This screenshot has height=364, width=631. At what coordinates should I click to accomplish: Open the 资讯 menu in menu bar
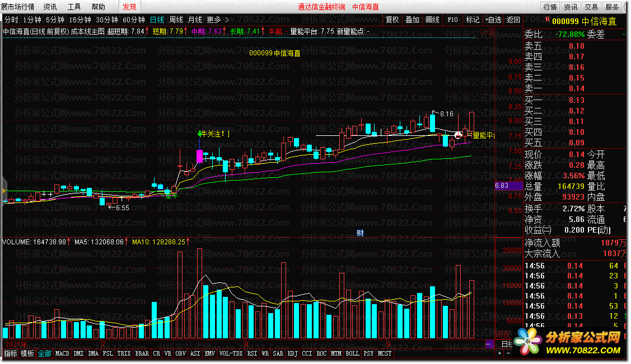(50, 7)
